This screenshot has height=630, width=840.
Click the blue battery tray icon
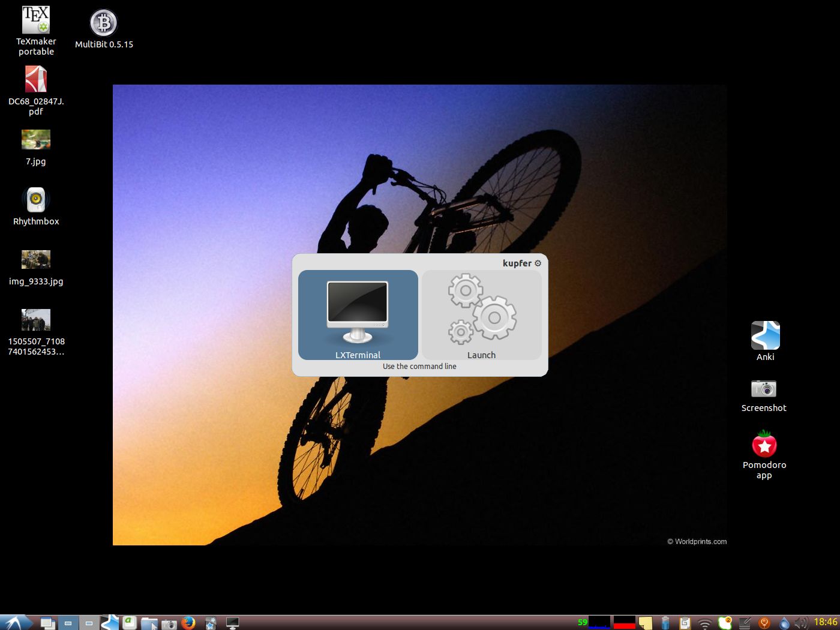click(665, 623)
